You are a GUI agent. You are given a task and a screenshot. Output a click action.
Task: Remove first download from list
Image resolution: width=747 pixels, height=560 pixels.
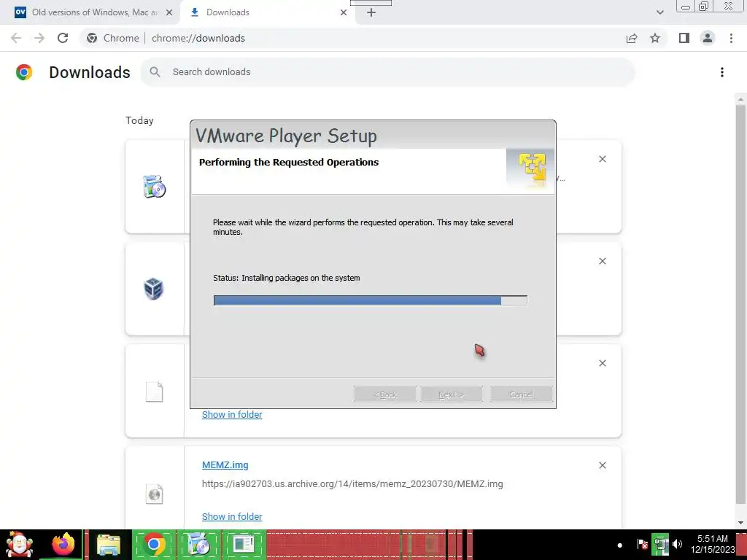pos(602,159)
